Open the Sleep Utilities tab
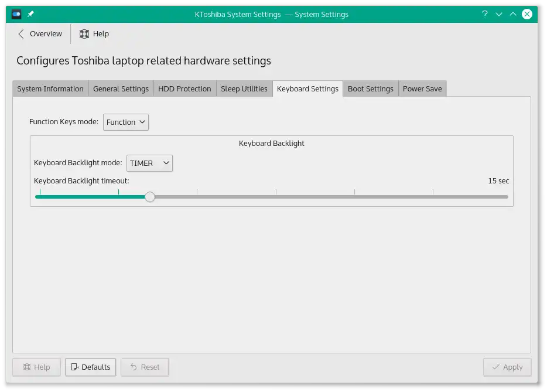 [x=244, y=88]
